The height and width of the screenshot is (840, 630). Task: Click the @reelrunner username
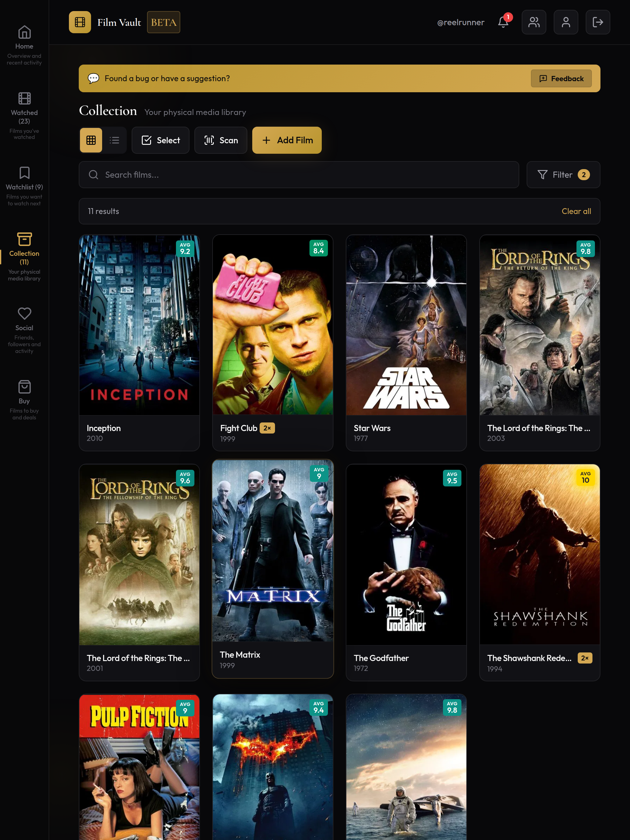(x=461, y=22)
